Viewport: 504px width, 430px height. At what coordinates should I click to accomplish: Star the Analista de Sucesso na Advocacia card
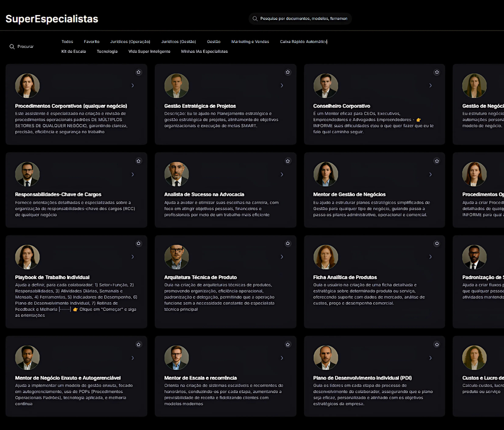click(x=288, y=161)
